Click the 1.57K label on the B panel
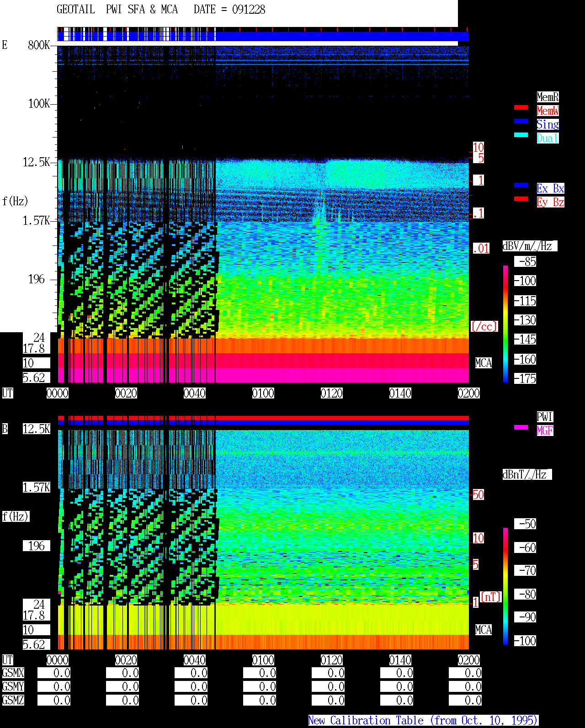585x728 pixels. pyautogui.click(x=37, y=487)
